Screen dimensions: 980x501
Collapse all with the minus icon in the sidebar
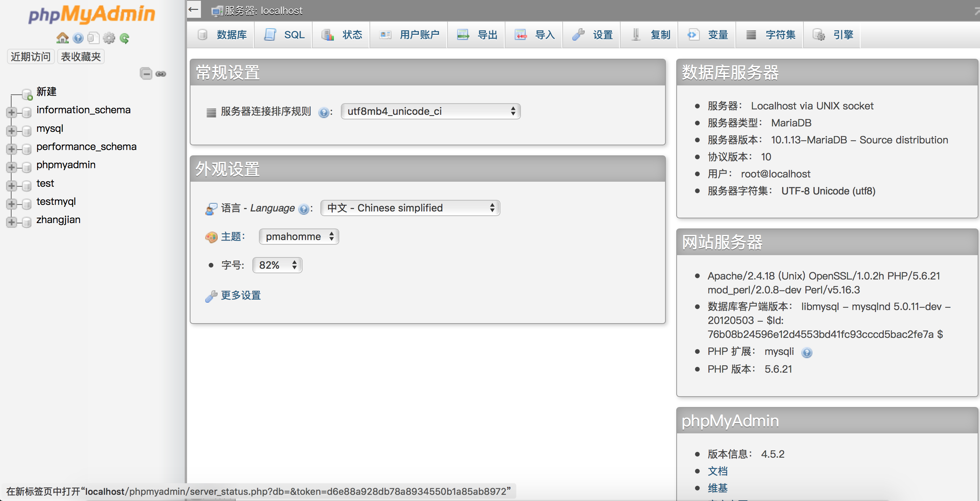click(146, 73)
